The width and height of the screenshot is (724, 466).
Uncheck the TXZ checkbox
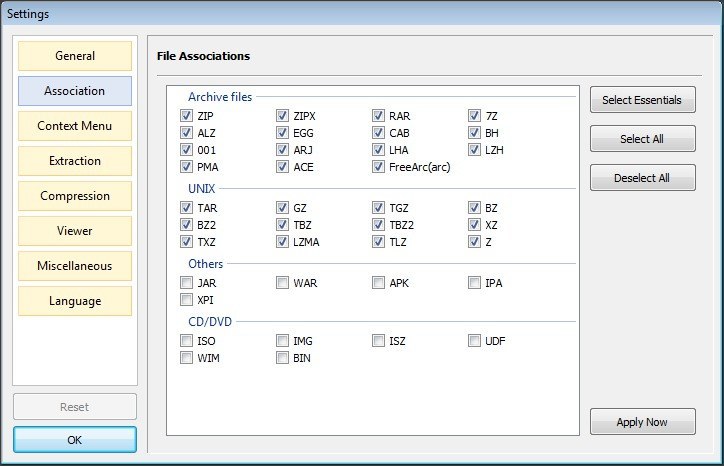[x=186, y=242]
